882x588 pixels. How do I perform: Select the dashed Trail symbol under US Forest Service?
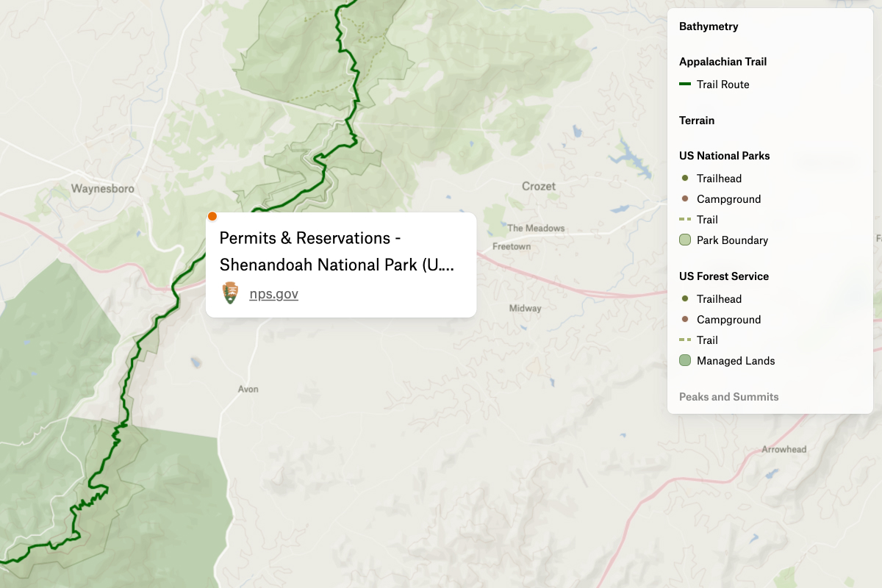(x=686, y=340)
